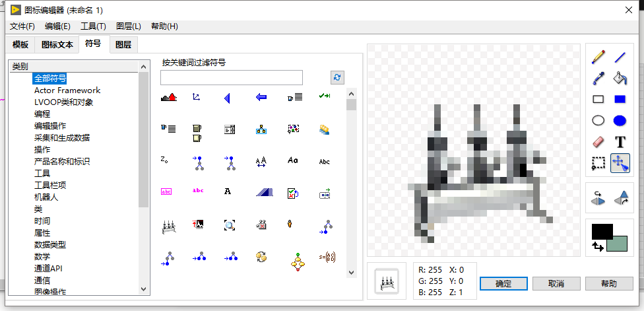Pick the flowchart diamond symbol

pyautogui.click(x=298, y=261)
